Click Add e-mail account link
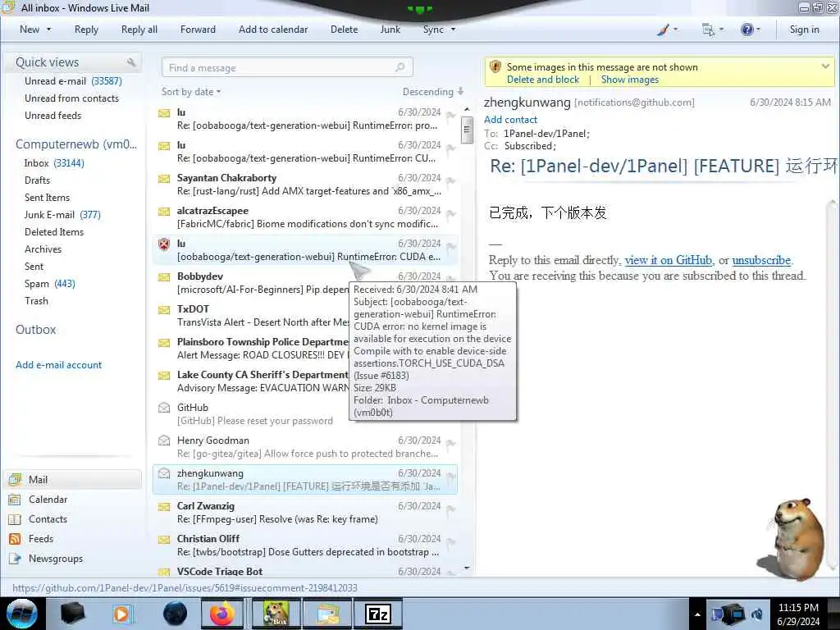 (58, 365)
